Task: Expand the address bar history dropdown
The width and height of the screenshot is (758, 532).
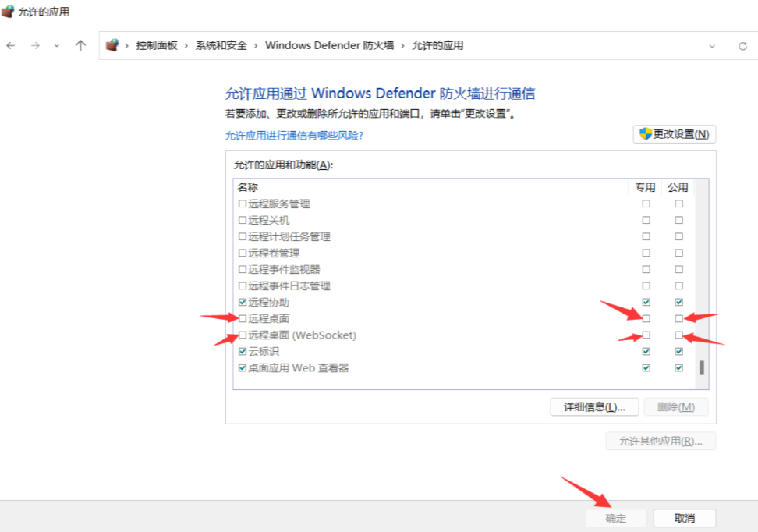Action: (712, 46)
